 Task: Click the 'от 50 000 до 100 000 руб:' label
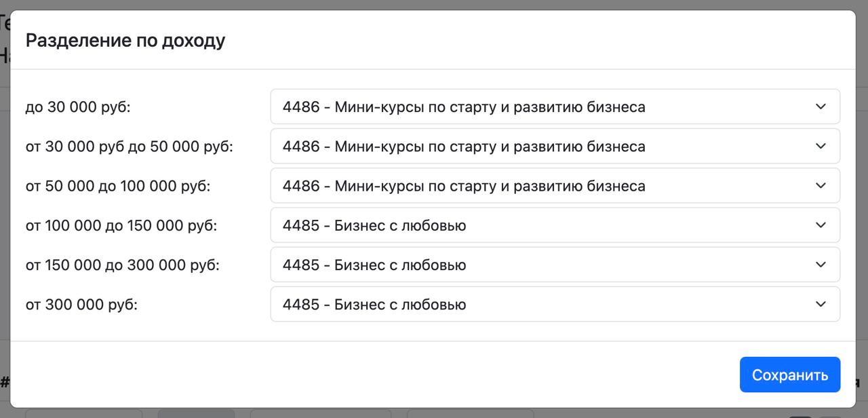(118, 186)
